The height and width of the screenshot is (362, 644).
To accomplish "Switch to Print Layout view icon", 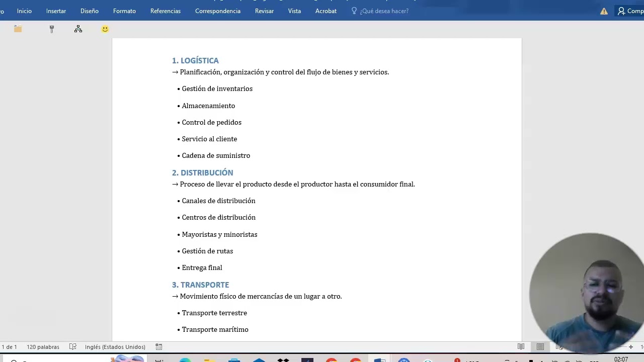I will pyautogui.click(x=540, y=347).
